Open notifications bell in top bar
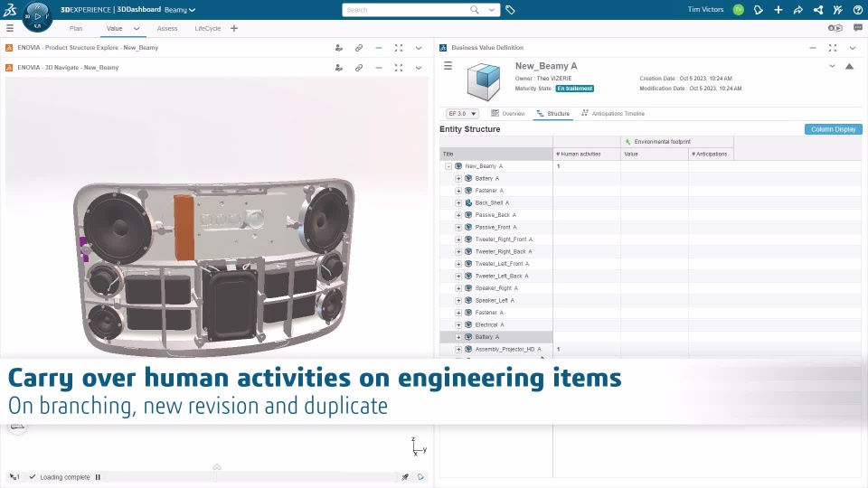The image size is (868, 488). point(758,9)
